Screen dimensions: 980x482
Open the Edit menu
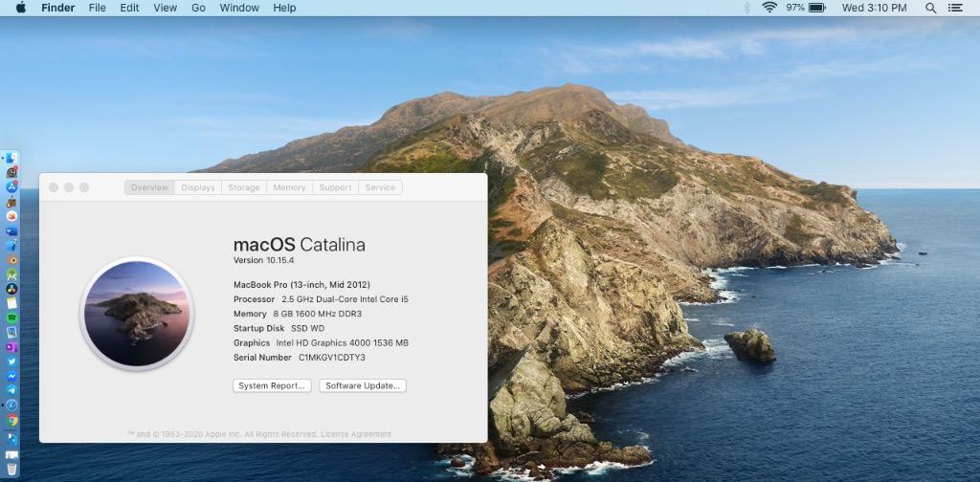point(129,8)
